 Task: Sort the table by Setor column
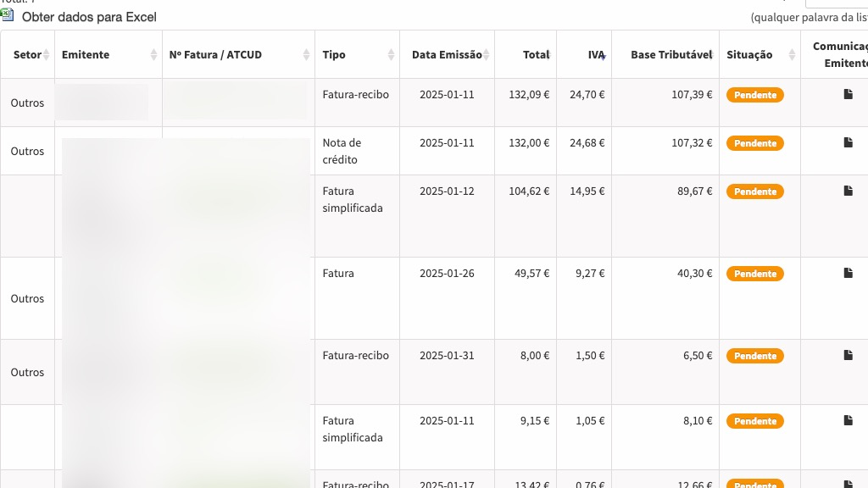pos(27,55)
